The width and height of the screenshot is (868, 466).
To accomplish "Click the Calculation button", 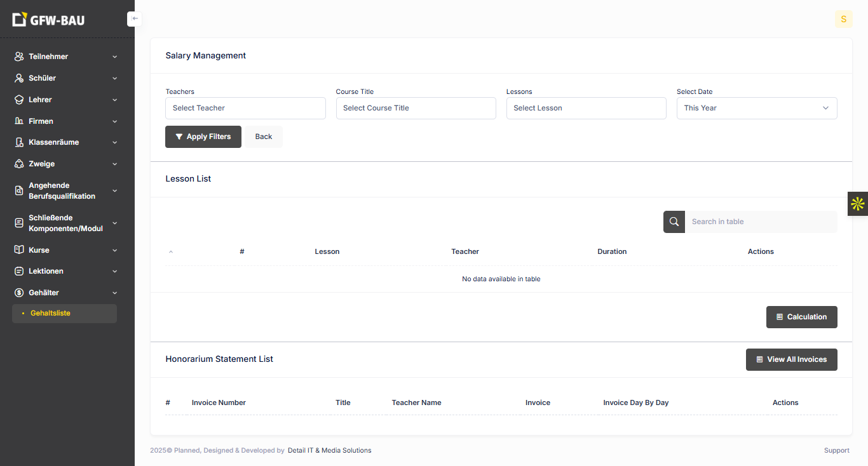I will (x=801, y=317).
